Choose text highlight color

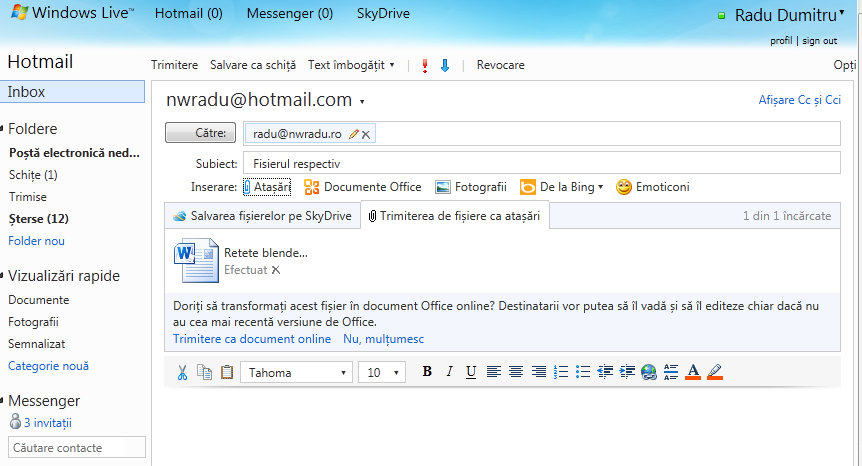[x=715, y=372]
